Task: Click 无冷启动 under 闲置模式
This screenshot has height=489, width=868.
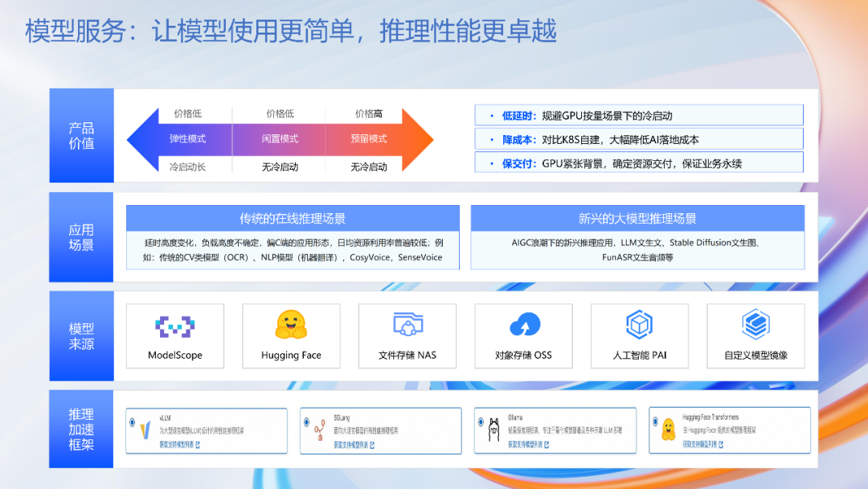Action: pyautogui.click(x=280, y=166)
